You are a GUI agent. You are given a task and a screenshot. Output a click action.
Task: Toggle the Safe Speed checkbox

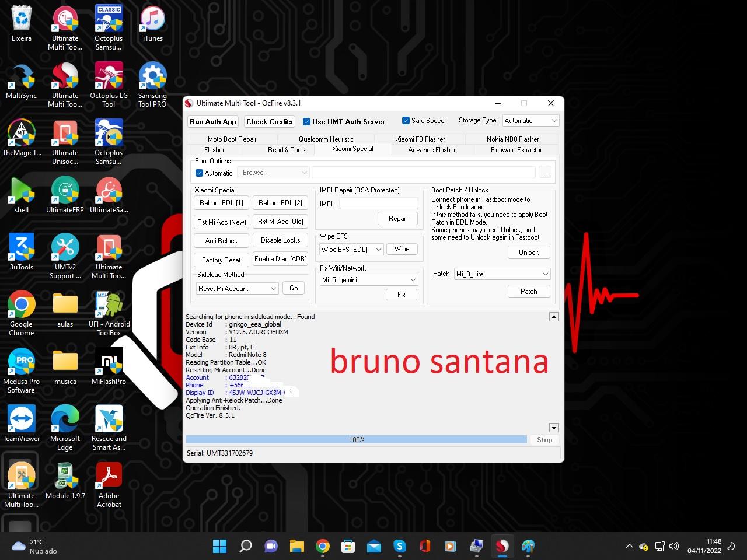pyautogui.click(x=406, y=121)
